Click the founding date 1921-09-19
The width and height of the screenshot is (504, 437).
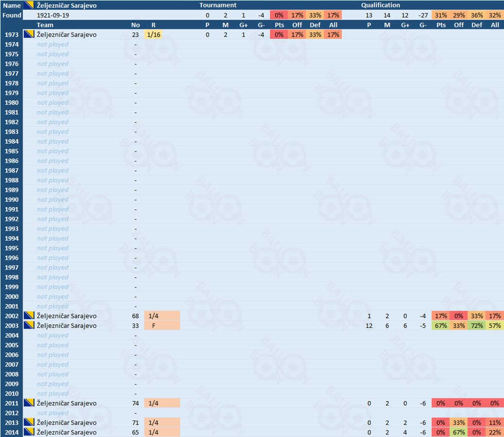pyautogui.click(x=53, y=15)
